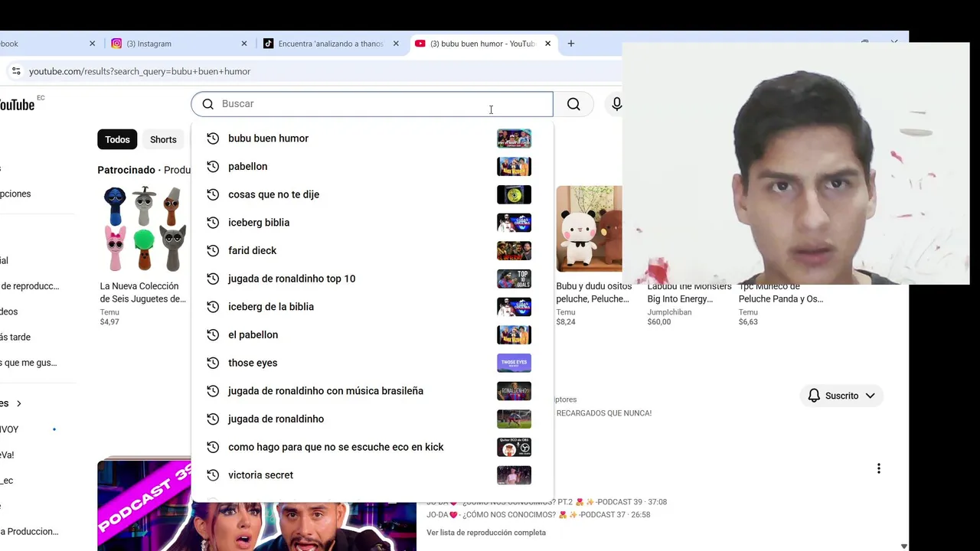The width and height of the screenshot is (980, 551).
Task: Choose suggestion 'iceberg biblia'
Action: tap(372, 223)
